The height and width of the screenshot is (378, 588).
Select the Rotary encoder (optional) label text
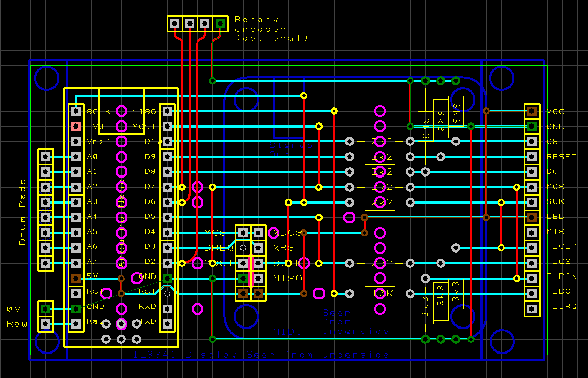[270, 28]
